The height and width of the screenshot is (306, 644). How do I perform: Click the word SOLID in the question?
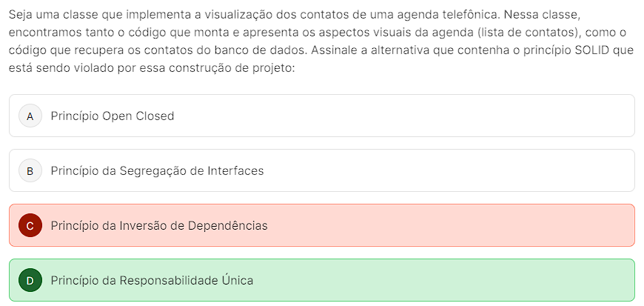point(590,50)
